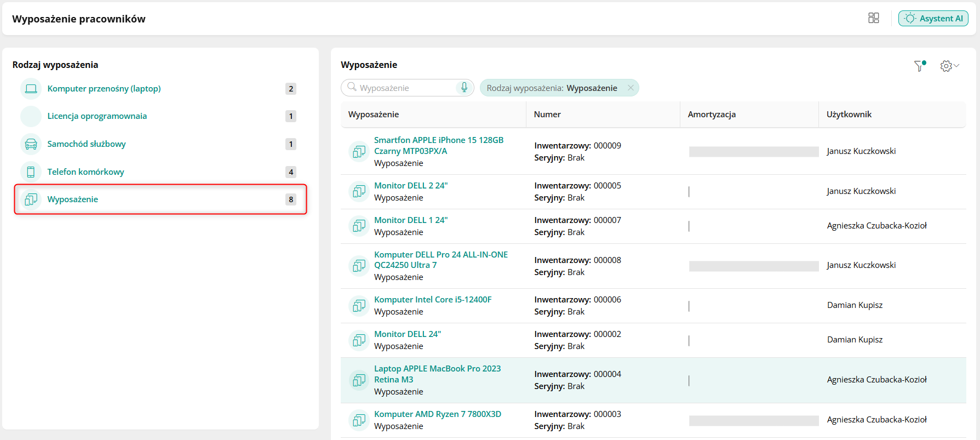Screen dimensions: 980x440
Task: Click the row icon for Monitor DELL 2 24"
Action: tap(359, 191)
